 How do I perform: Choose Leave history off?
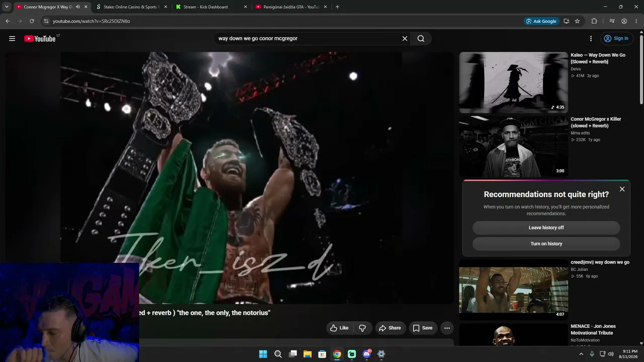point(546,228)
